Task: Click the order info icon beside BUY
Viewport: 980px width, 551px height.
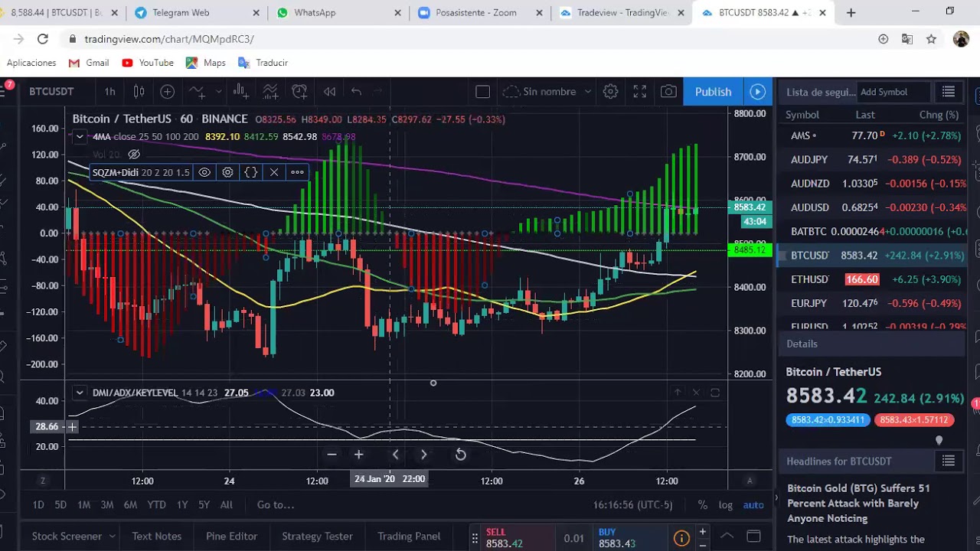Action: tap(681, 538)
